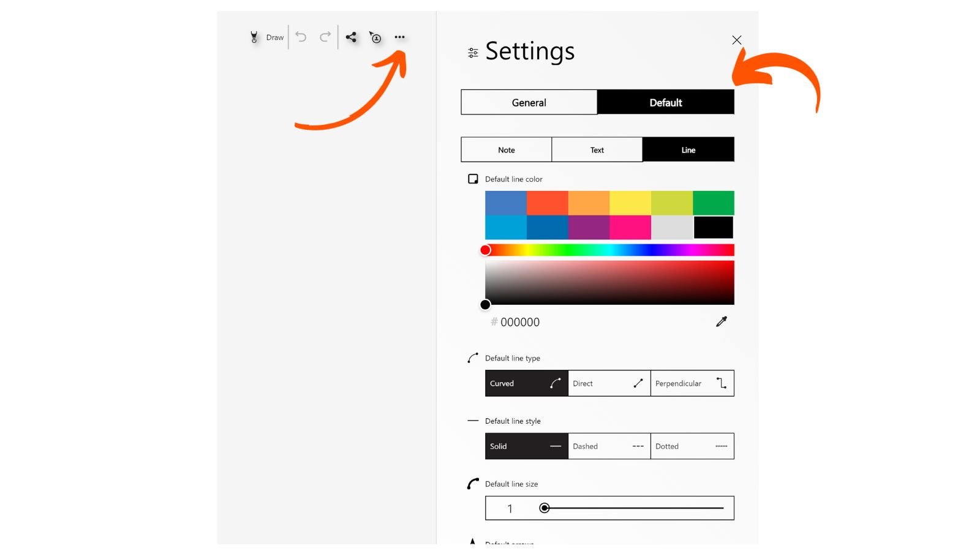Pick the green color swatch
Image resolution: width=980 pixels, height=551 pixels.
tap(713, 202)
